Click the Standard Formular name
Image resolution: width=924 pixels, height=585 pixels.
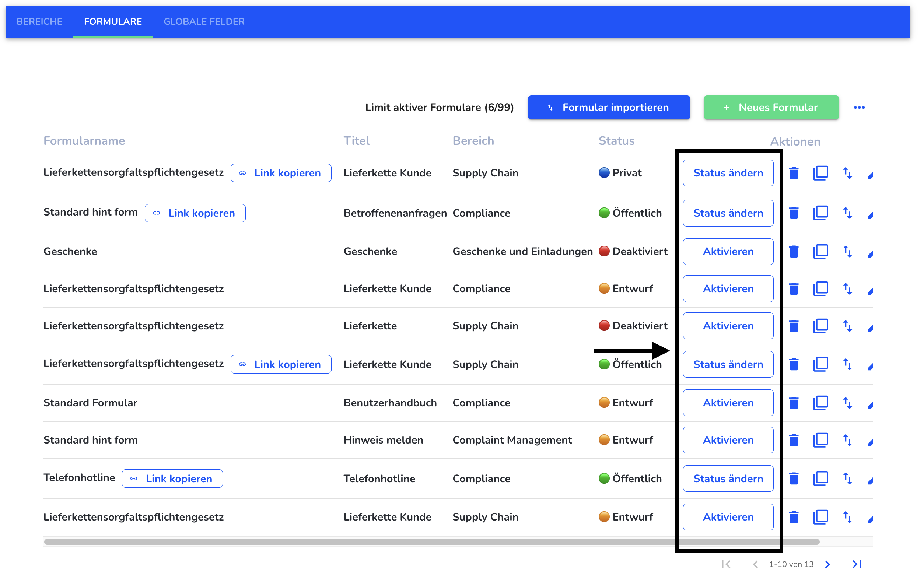[90, 403]
